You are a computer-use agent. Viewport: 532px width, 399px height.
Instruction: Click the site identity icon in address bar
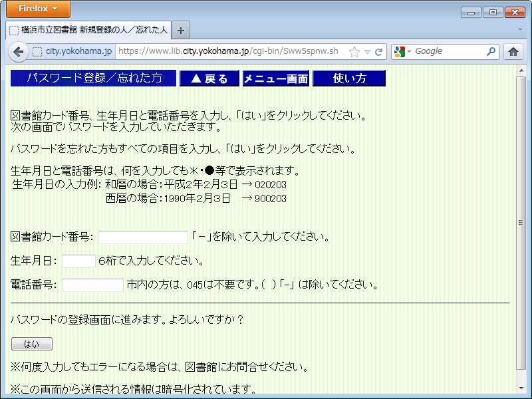click(38, 51)
